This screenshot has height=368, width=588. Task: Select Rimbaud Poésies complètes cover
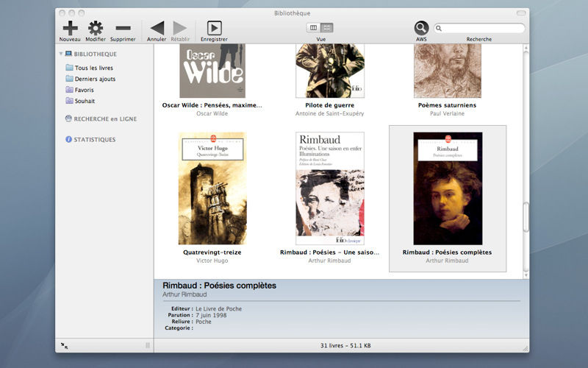(448, 188)
